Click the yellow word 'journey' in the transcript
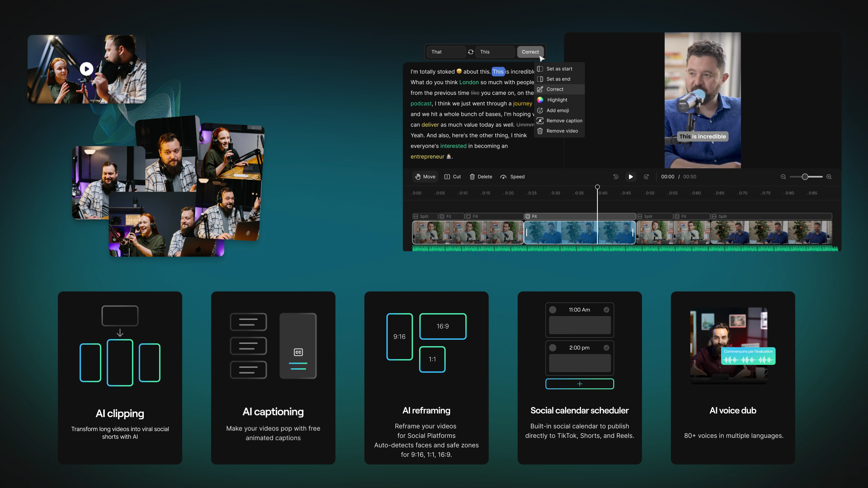 522,103
